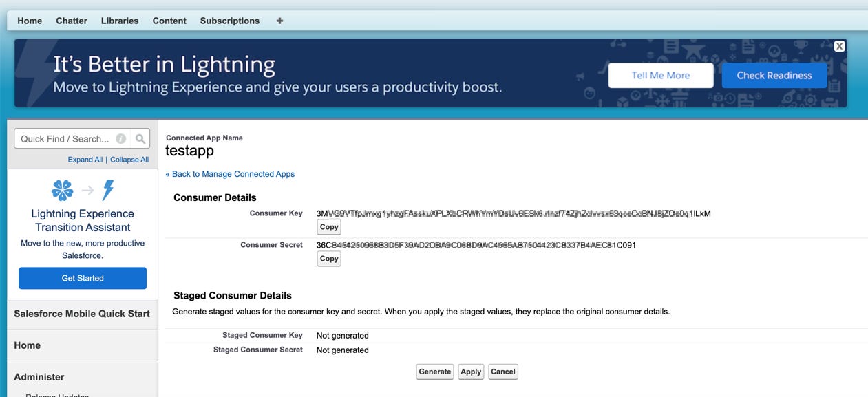Click the Generate button
This screenshot has height=397, width=868.
[x=435, y=372]
